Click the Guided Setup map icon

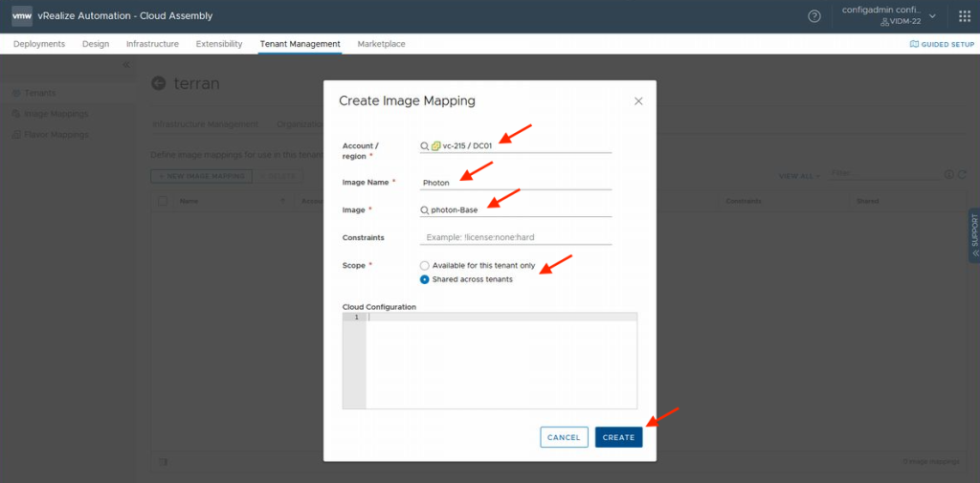914,44
